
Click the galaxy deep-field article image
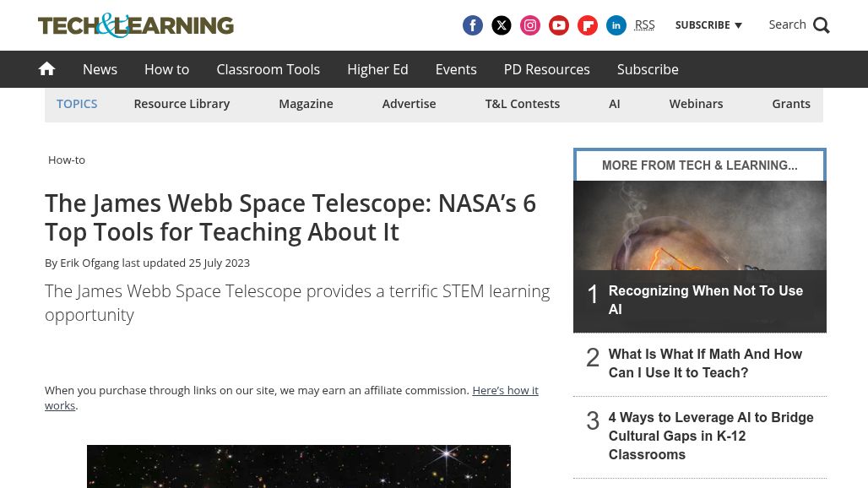[298, 466]
